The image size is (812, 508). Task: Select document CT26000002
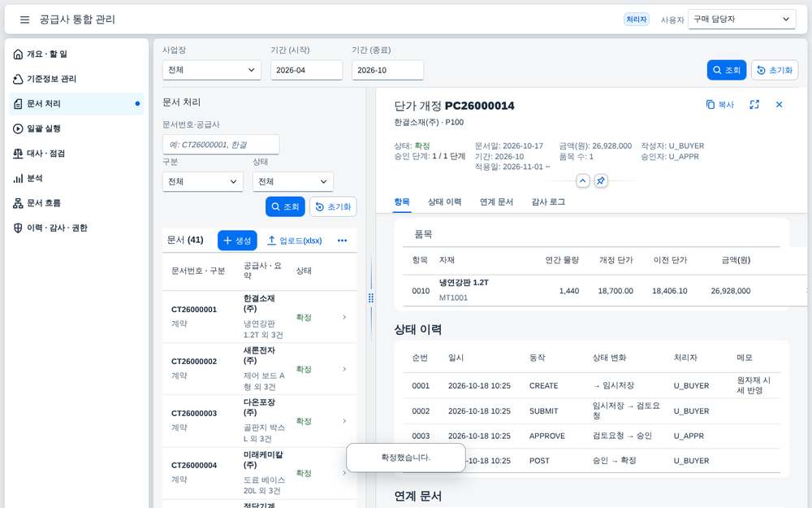click(194, 362)
